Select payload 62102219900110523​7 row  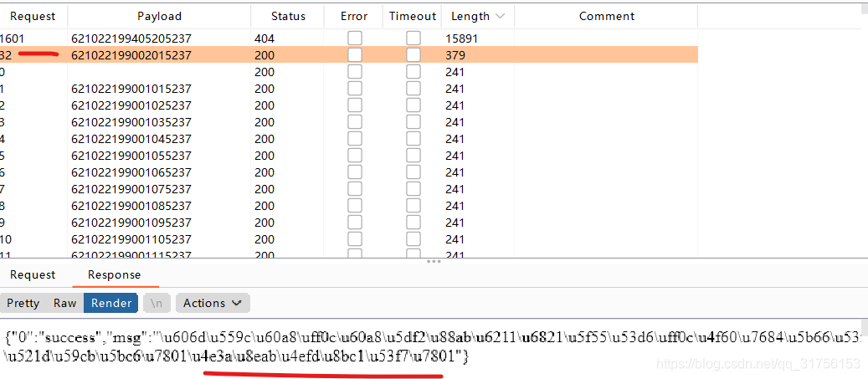coord(349,239)
